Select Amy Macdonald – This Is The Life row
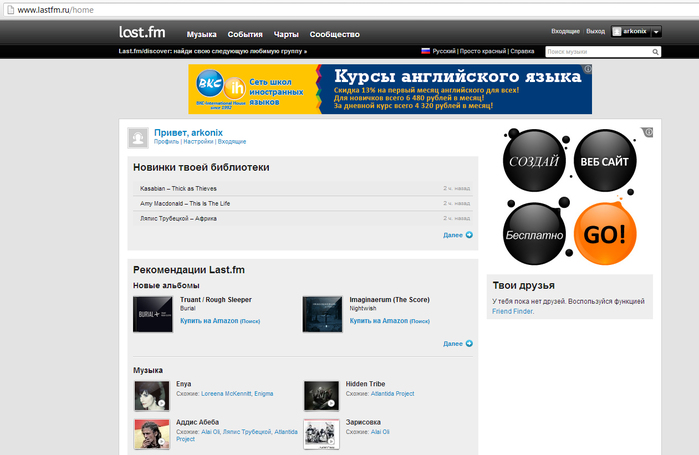This screenshot has width=699, height=455. tap(303, 203)
